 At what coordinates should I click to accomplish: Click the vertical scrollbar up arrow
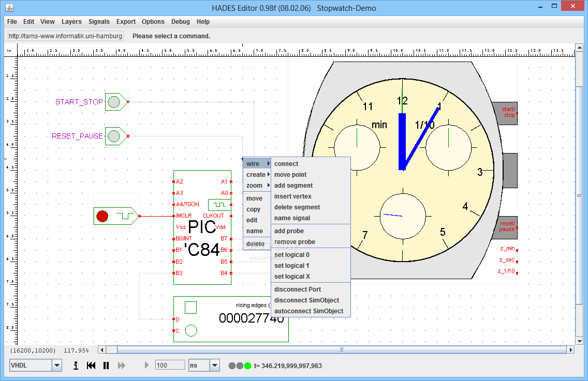[579, 48]
